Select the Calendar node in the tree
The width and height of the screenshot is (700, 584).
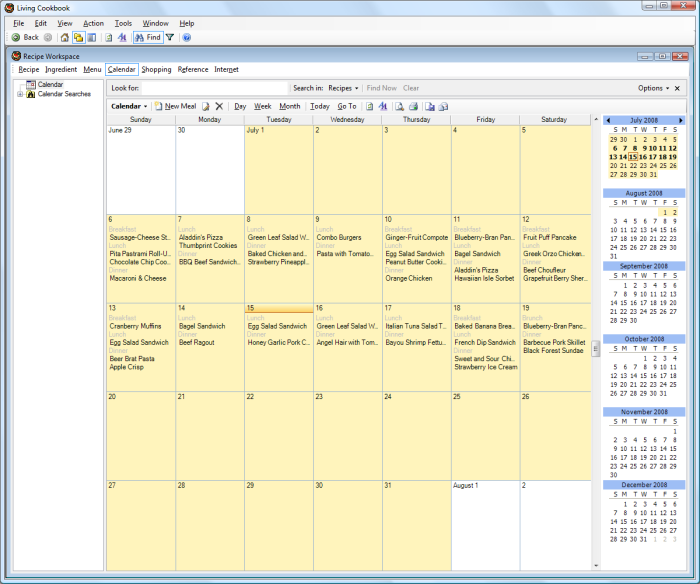click(50, 84)
